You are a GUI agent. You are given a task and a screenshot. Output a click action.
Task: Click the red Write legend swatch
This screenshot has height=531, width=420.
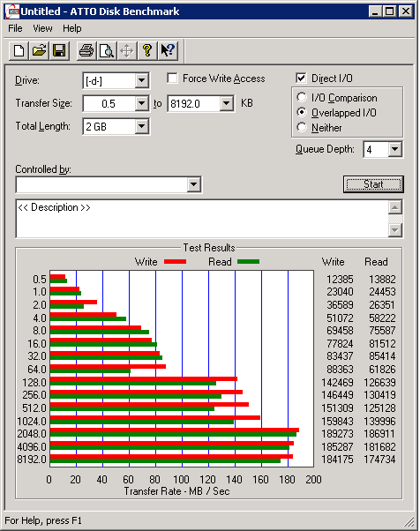point(175,261)
